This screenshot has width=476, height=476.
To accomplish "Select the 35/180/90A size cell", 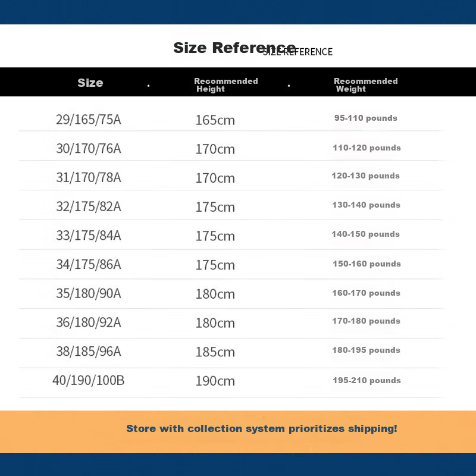I will coord(89,294).
